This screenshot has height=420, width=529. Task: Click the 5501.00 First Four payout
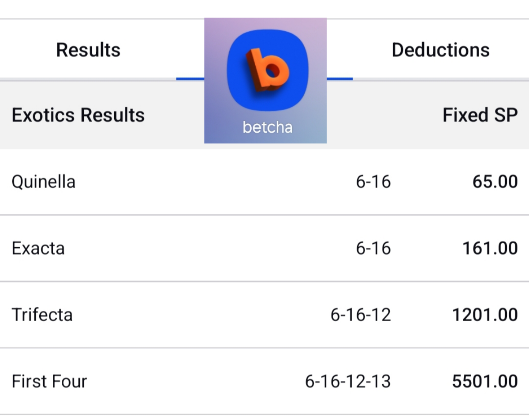click(484, 382)
